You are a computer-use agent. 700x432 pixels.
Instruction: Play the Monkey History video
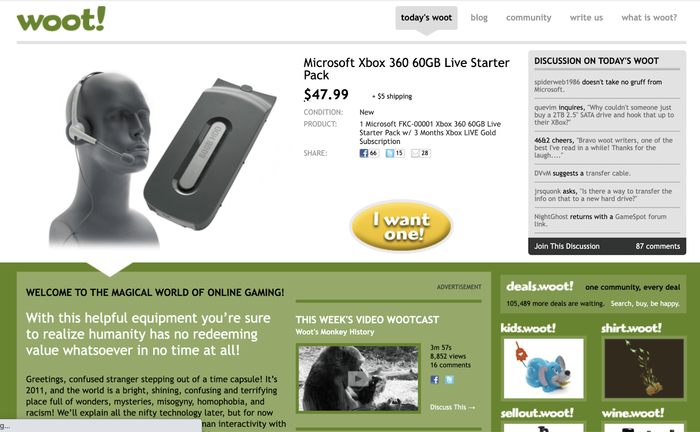tap(358, 378)
